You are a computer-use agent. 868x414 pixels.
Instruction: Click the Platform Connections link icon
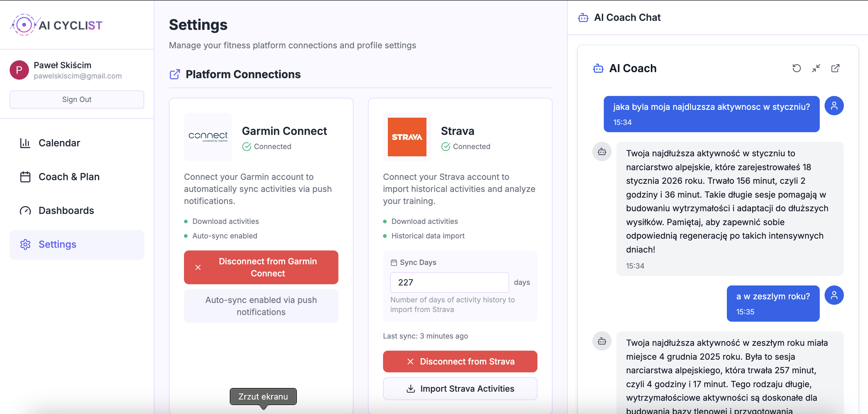tap(175, 74)
